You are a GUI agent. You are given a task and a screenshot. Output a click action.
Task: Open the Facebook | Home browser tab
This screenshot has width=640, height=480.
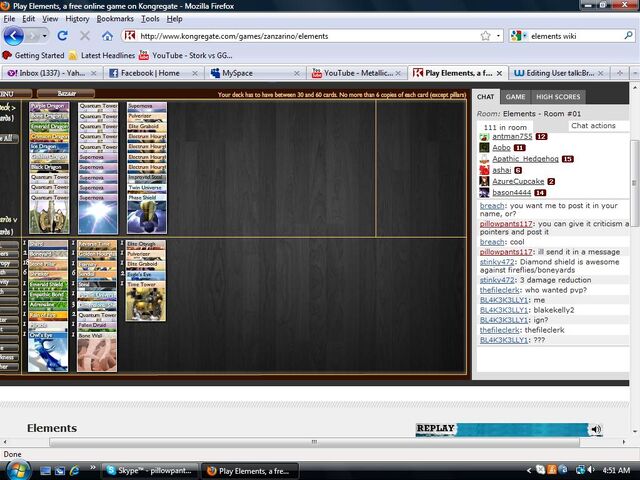pyautogui.click(x=152, y=73)
